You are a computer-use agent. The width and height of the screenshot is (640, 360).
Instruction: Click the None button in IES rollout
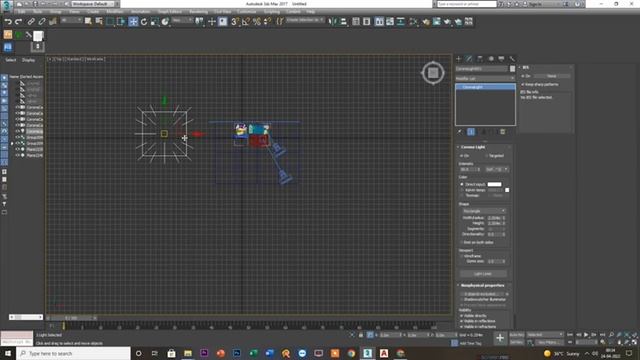point(552,76)
